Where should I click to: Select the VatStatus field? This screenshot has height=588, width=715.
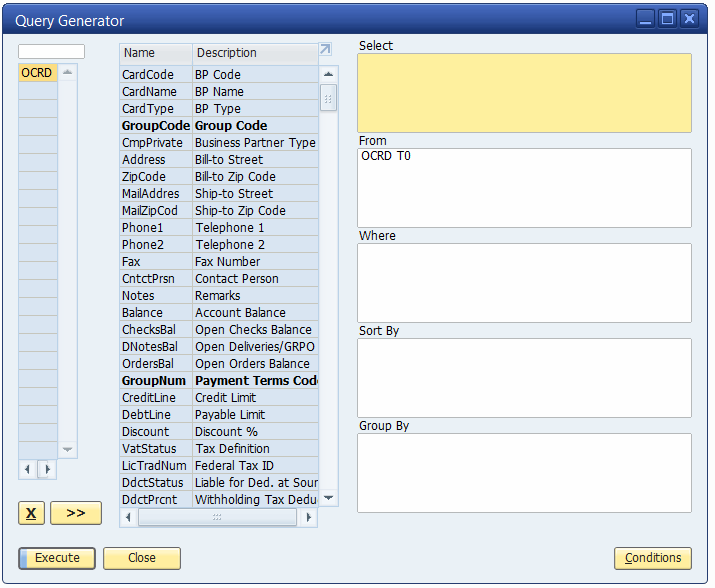(156, 448)
